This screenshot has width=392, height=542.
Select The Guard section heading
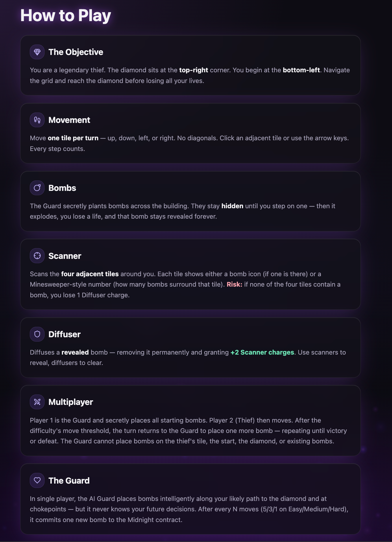pos(69,481)
